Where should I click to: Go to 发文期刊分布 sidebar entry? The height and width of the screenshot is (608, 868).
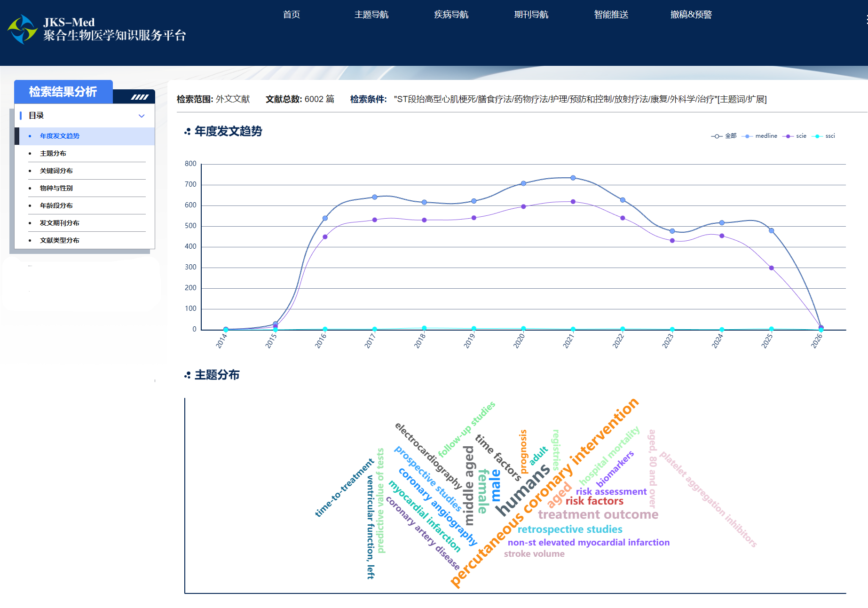click(x=60, y=223)
